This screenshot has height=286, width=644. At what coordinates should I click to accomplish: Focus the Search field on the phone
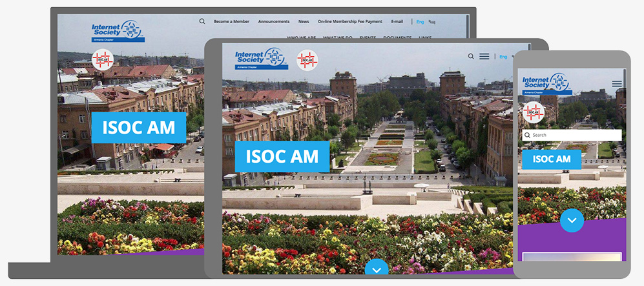pyautogui.click(x=572, y=135)
